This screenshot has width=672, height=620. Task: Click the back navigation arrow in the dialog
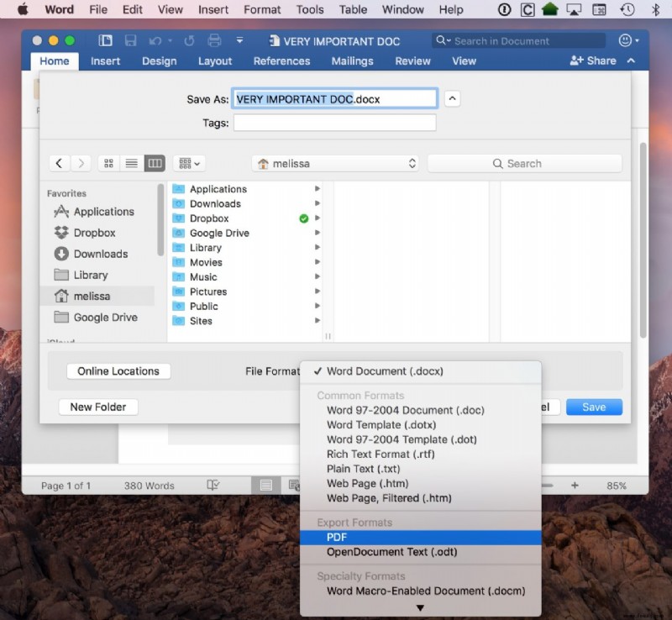pos(59,163)
